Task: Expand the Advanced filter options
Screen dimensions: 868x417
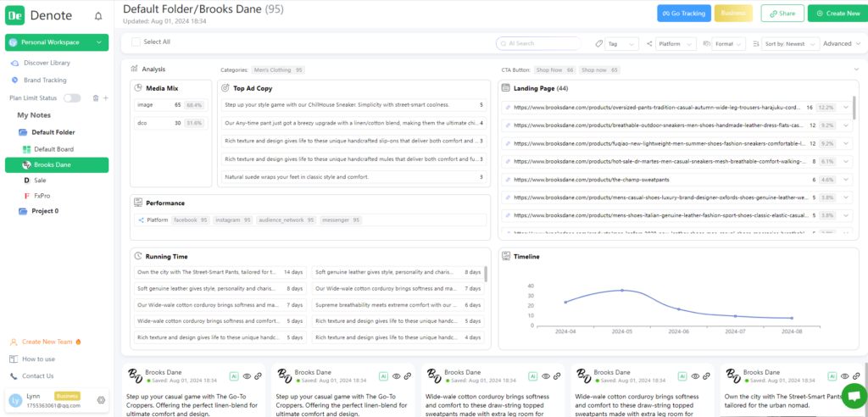Action: coord(841,43)
